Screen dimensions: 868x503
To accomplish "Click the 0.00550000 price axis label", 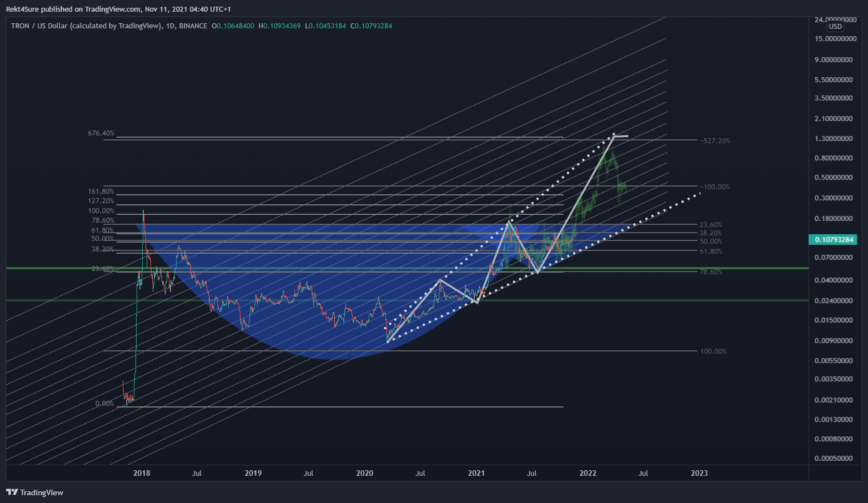I will tap(834, 361).
